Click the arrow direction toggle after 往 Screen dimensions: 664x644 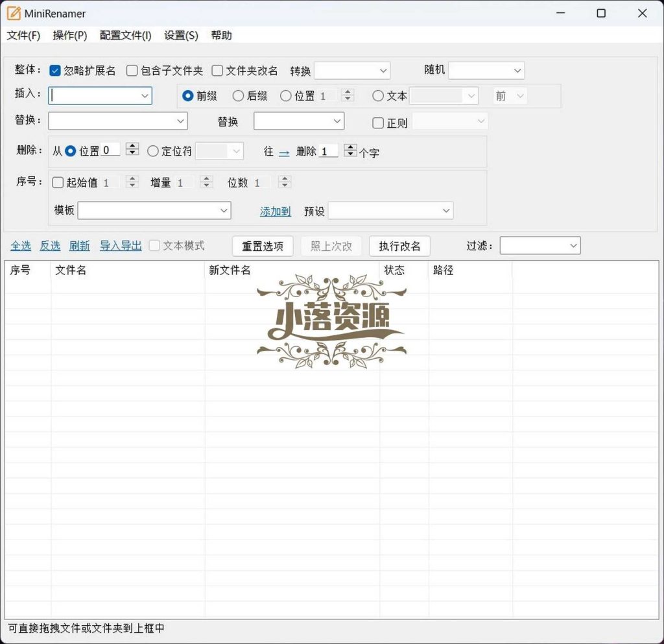coord(284,152)
